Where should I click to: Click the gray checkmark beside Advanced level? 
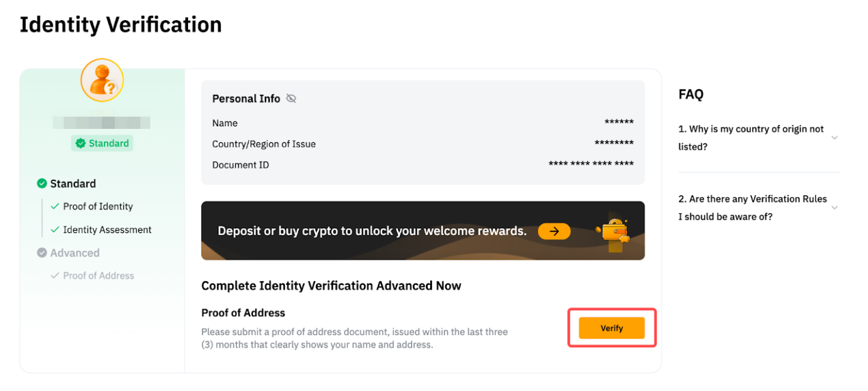tap(42, 253)
